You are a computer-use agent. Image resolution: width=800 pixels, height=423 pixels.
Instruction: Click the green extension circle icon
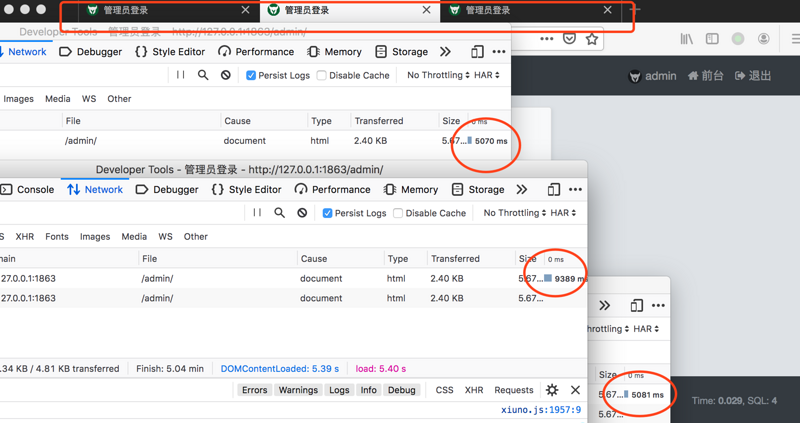[x=738, y=39]
